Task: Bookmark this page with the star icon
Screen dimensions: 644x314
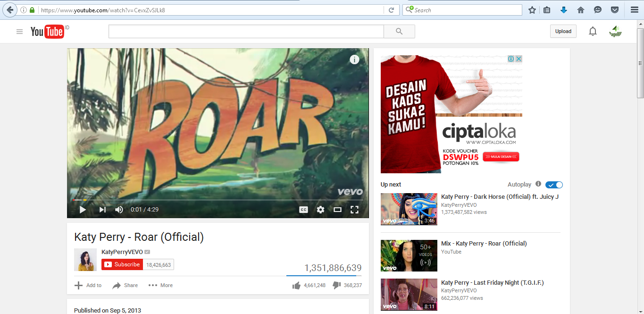Action: (532, 10)
